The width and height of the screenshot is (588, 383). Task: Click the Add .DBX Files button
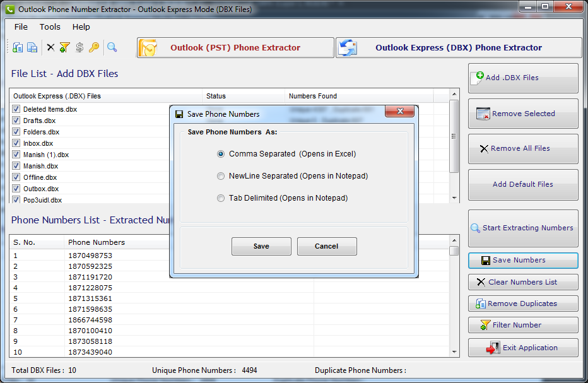[x=523, y=78]
